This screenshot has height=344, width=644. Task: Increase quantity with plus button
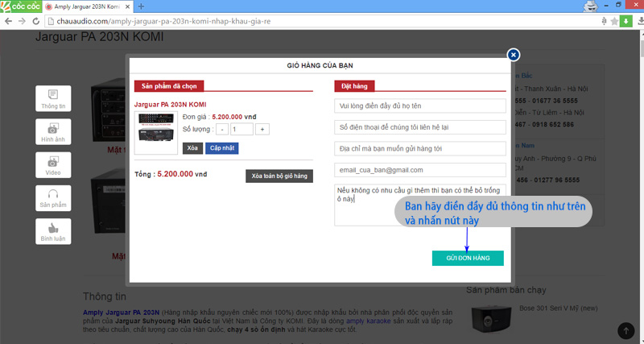coord(262,130)
